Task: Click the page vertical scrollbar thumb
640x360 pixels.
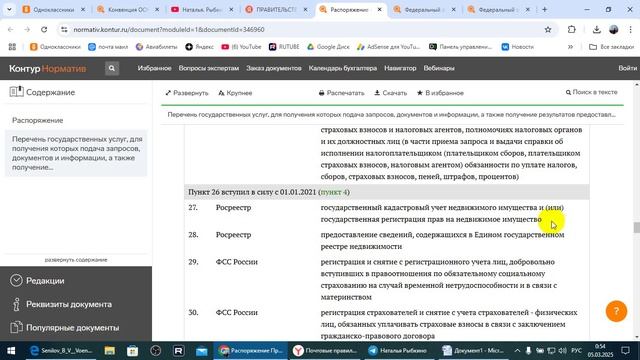Action: pyautogui.click(x=636, y=227)
